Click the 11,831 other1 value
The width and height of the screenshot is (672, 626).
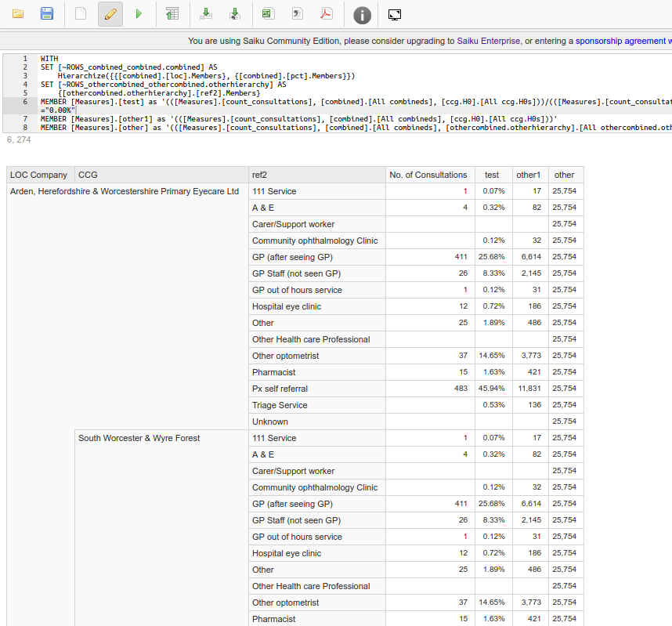click(x=529, y=389)
